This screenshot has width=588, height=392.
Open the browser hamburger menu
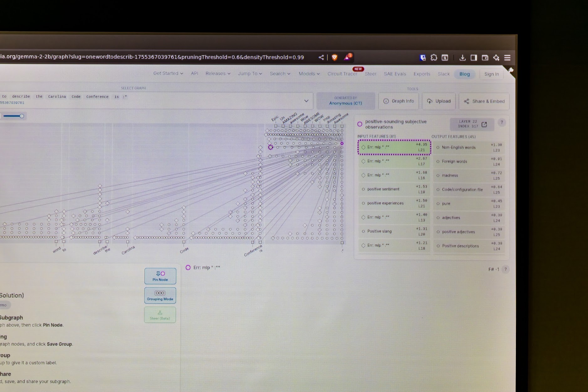click(x=507, y=58)
